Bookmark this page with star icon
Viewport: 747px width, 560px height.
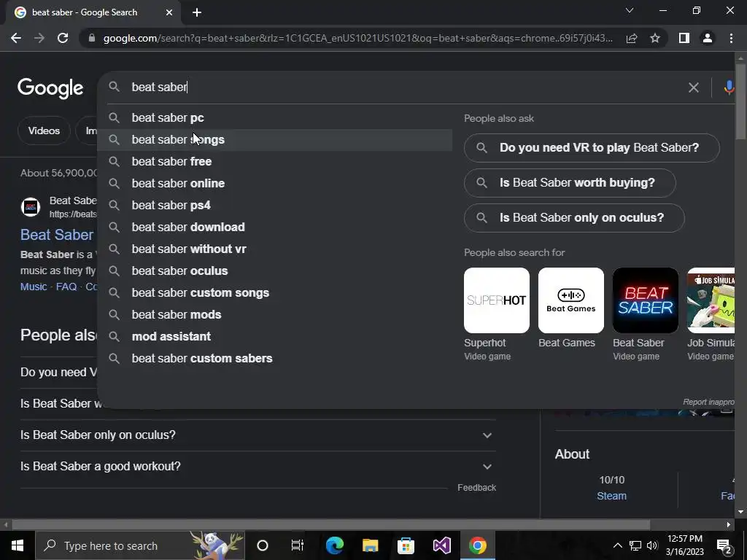pyautogui.click(x=655, y=38)
